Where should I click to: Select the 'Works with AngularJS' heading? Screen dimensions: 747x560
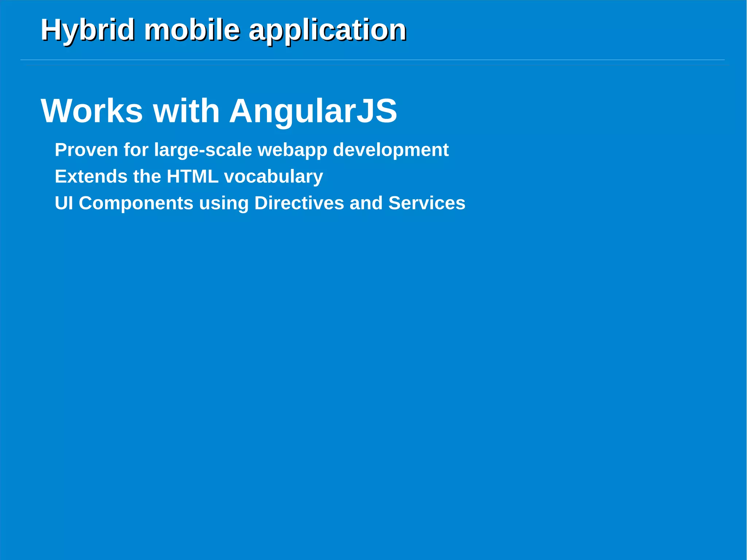(x=219, y=111)
